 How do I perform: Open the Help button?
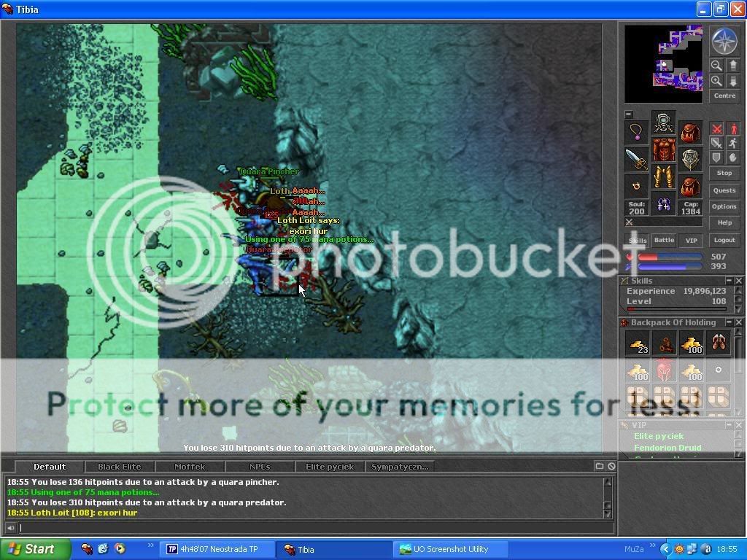[x=724, y=222]
